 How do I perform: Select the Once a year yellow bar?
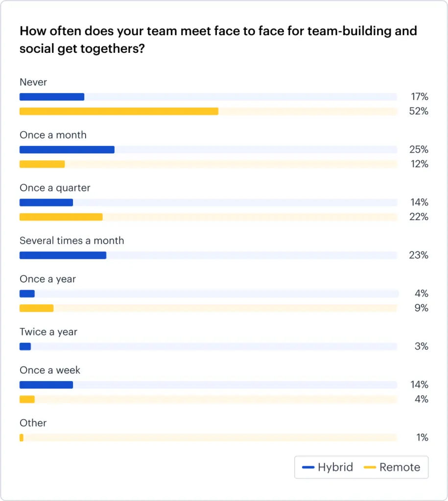(36, 308)
